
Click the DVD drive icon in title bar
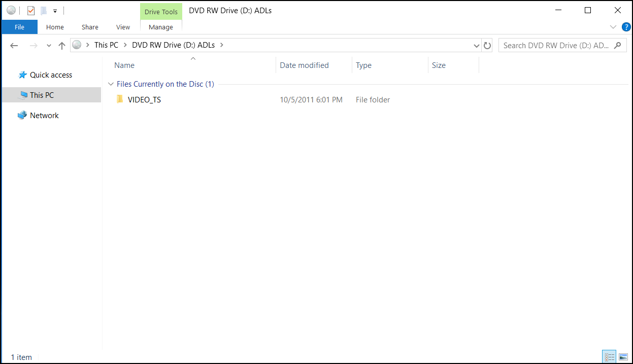[11, 10]
